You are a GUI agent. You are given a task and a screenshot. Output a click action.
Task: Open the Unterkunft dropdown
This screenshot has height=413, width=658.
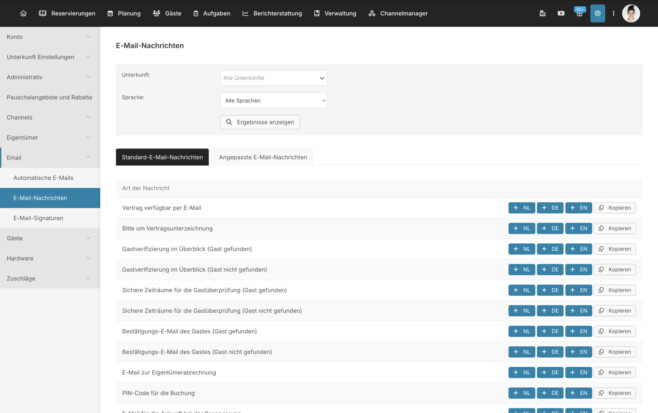point(274,78)
